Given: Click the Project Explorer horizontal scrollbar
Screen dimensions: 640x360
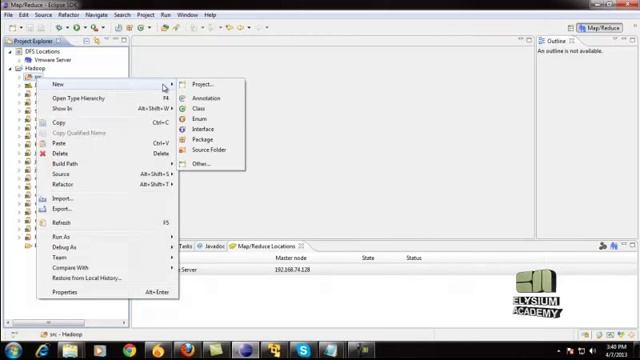Looking at the screenshot, I should coord(48,323).
